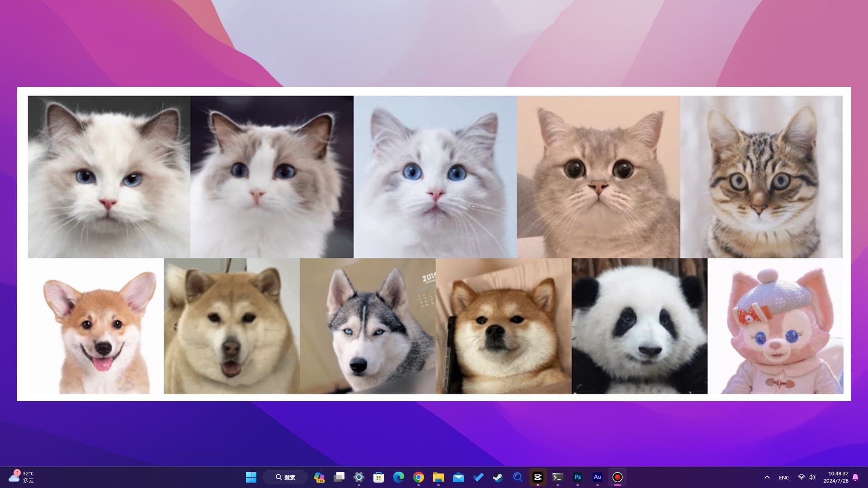Launch Steam from the taskbar

pos(498,477)
